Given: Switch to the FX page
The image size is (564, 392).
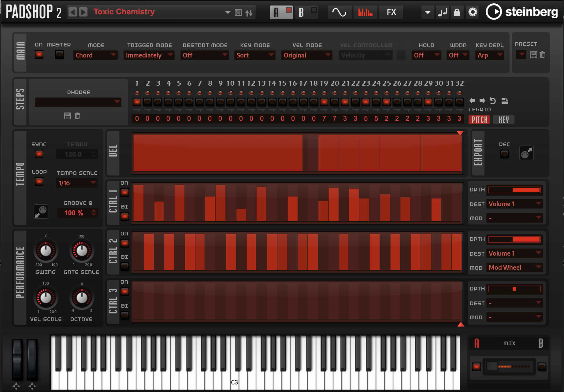Looking at the screenshot, I should click(x=391, y=12).
